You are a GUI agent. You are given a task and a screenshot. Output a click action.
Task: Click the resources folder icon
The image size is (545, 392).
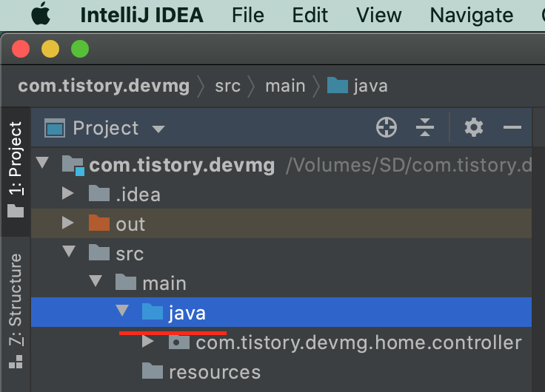pyautogui.click(x=153, y=371)
